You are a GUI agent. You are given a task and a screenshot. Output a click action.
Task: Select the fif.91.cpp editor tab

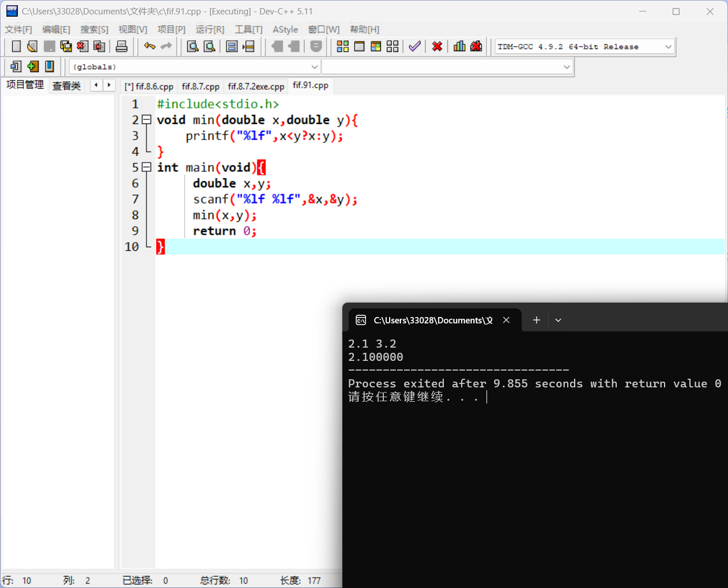311,85
